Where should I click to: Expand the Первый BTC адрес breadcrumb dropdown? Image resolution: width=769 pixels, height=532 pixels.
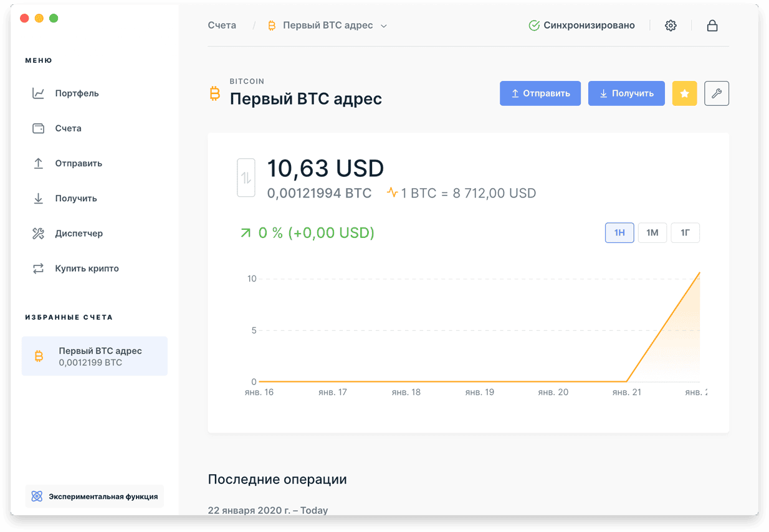(x=384, y=26)
